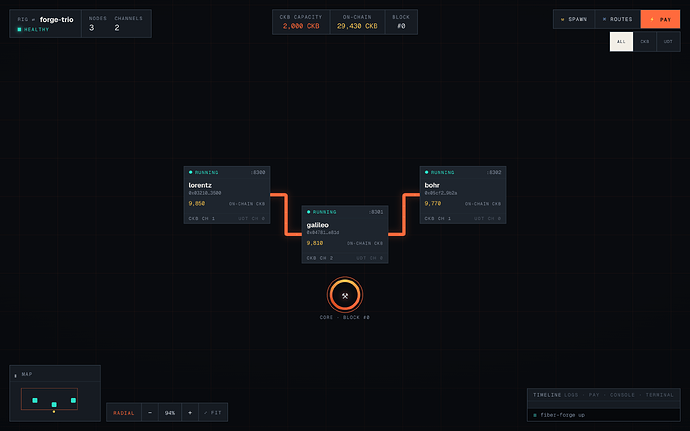Click galileo's port :8301 label
This screenshot has height=431, width=690.
click(376, 212)
